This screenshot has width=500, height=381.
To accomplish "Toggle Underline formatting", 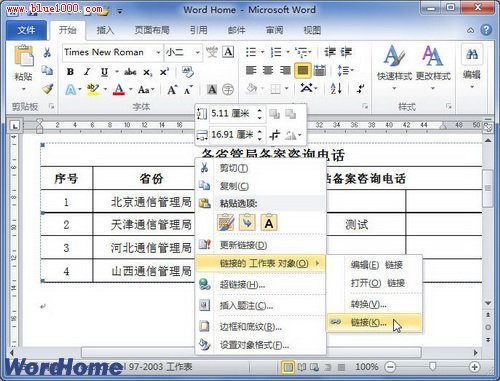I will pyautogui.click(x=104, y=72).
